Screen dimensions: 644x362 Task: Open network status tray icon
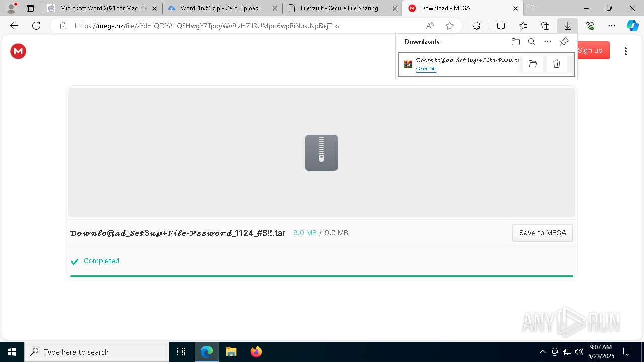pyautogui.click(x=567, y=352)
